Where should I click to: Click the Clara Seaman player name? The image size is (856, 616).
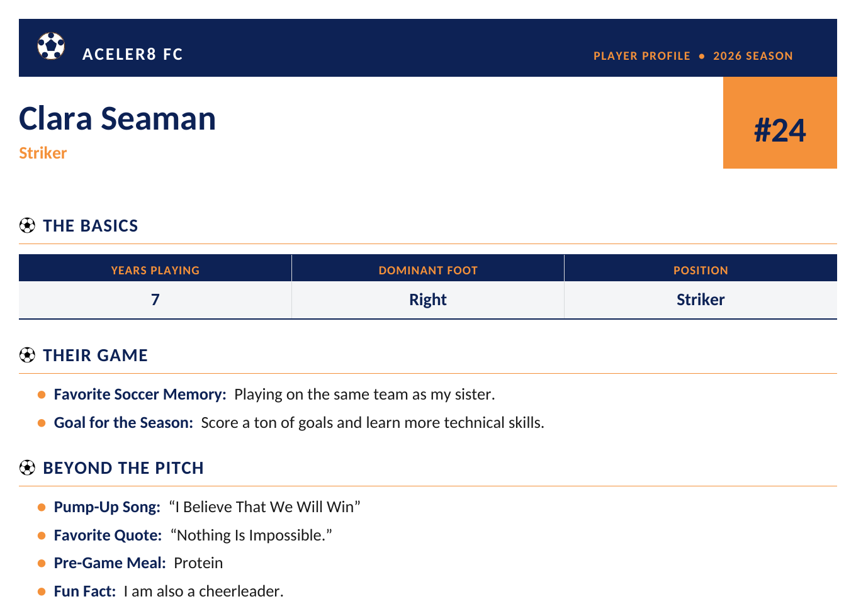[118, 118]
